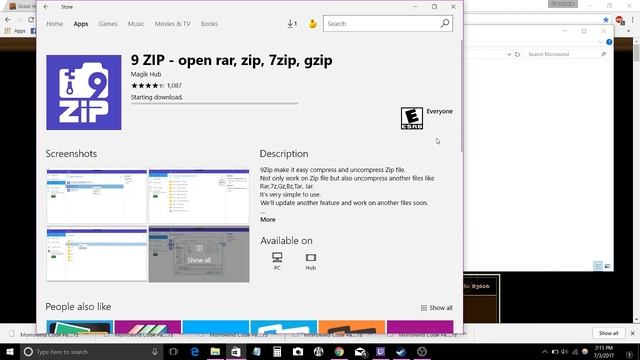Image resolution: width=640 pixels, height=360 pixels.
Task: Switch to Movies & TV tab
Action: point(172,24)
